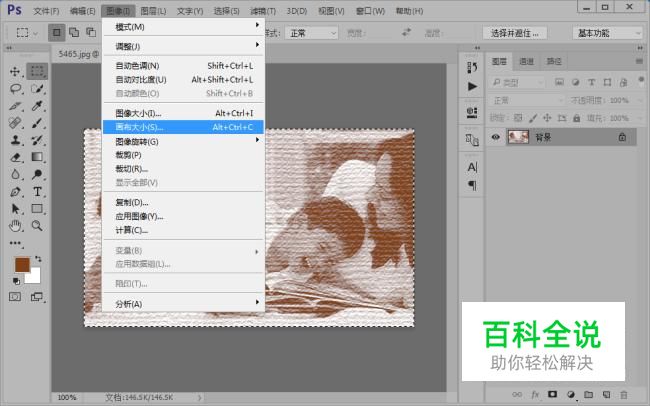Screen dimensions: 650x406
Task: Open the marquee tool preset picker arrow
Action: (35, 33)
